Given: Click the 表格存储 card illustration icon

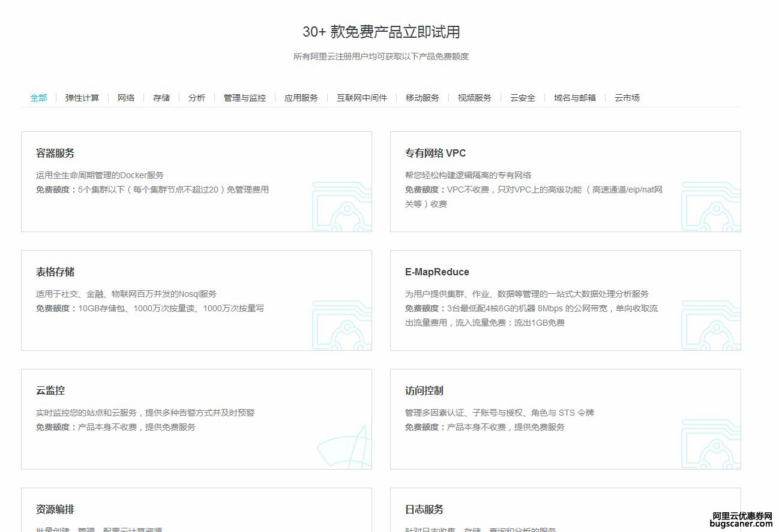Looking at the screenshot, I should [342, 326].
